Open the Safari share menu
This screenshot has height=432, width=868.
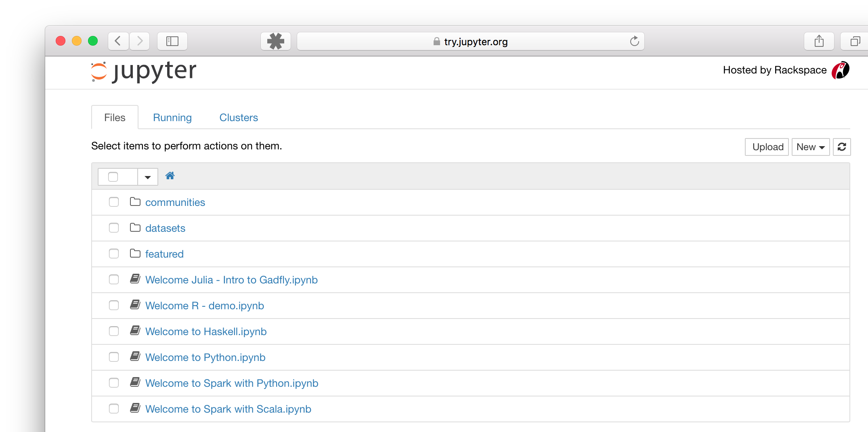pyautogui.click(x=819, y=41)
